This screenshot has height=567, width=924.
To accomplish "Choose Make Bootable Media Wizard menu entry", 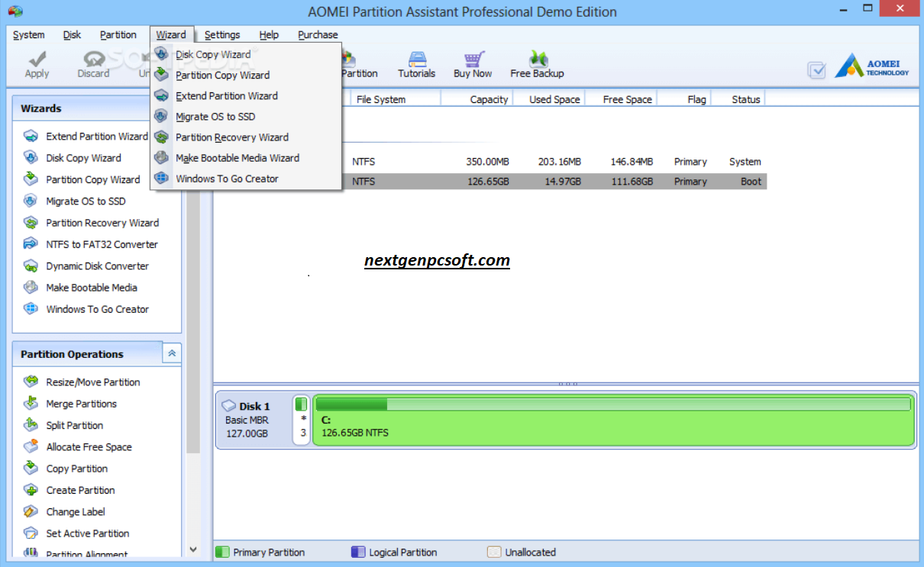I will pos(237,158).
